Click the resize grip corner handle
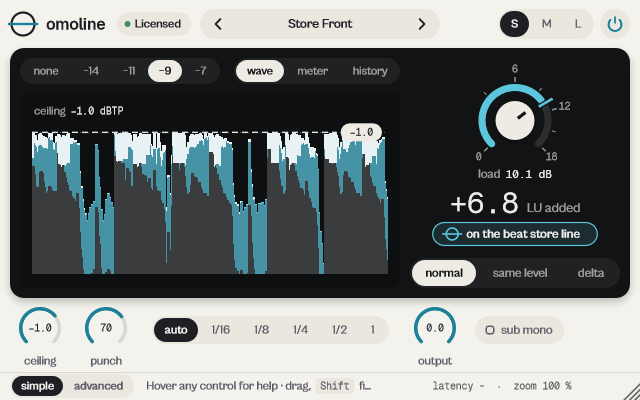 (632, 392)
